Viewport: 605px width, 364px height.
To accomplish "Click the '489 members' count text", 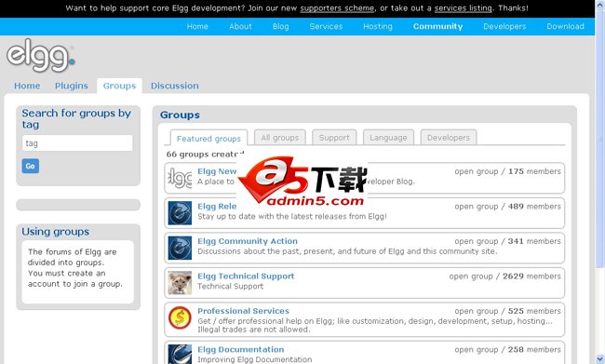I will [x=534, y=207].
